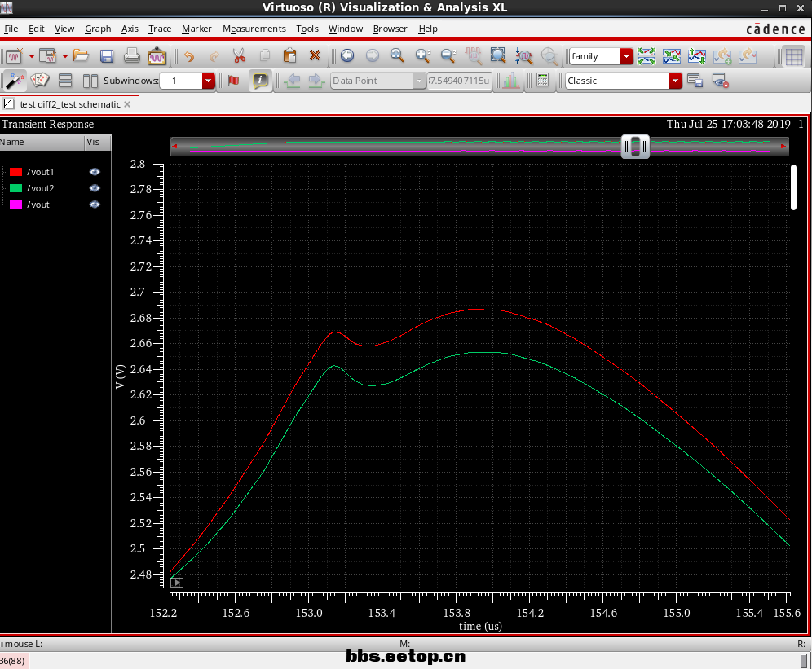This screenshot has width=812, height=669.
Task: Arrange subwindows in vertical columns
Action: tap(90, 80)
